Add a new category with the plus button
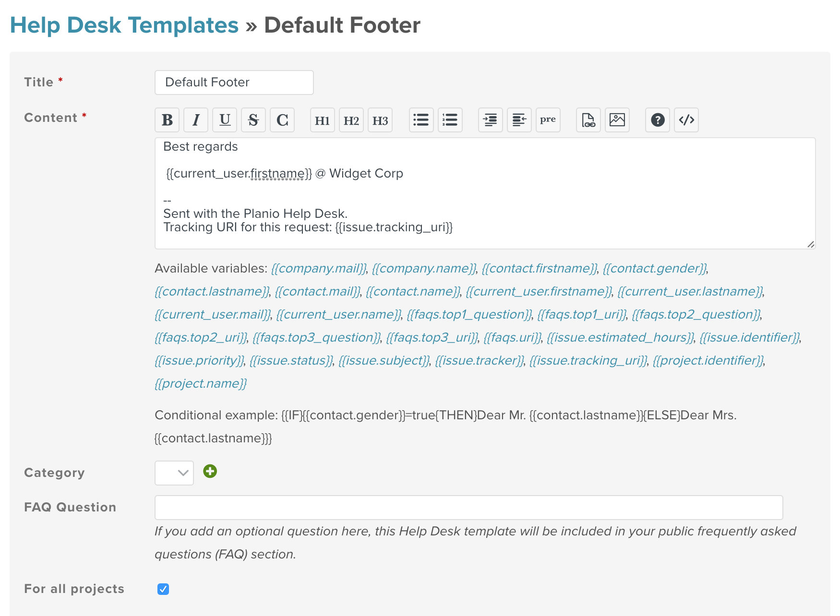 [x=209, y=472]
